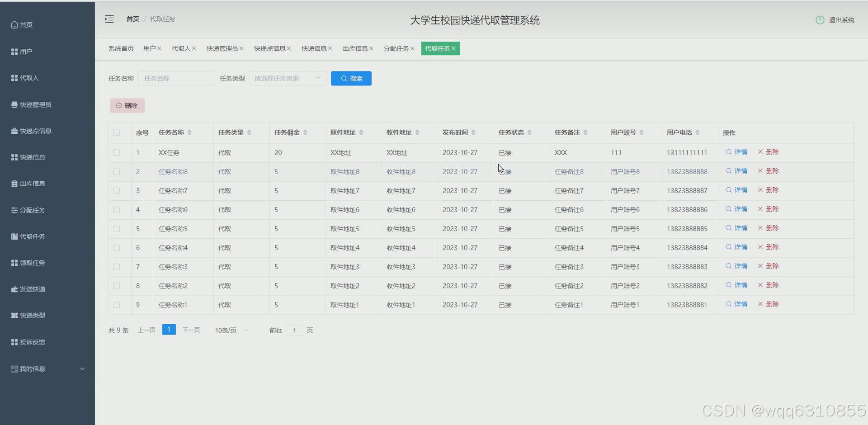Select the 快递类型 sidebar icon
Image resolution: width=868 pixels, height=425 pixels.
[x=14, y=315]
